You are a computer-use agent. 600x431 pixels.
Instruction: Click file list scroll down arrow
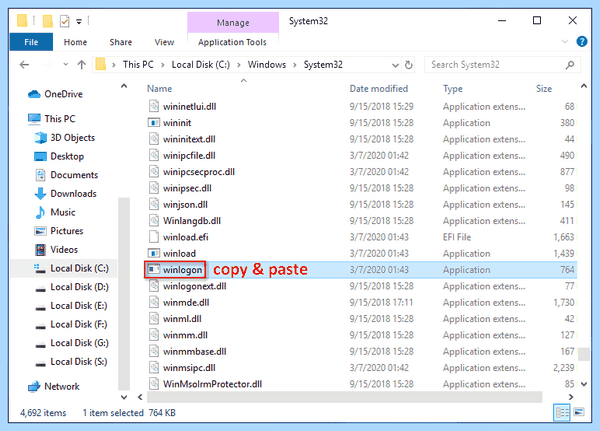(584, 384)
